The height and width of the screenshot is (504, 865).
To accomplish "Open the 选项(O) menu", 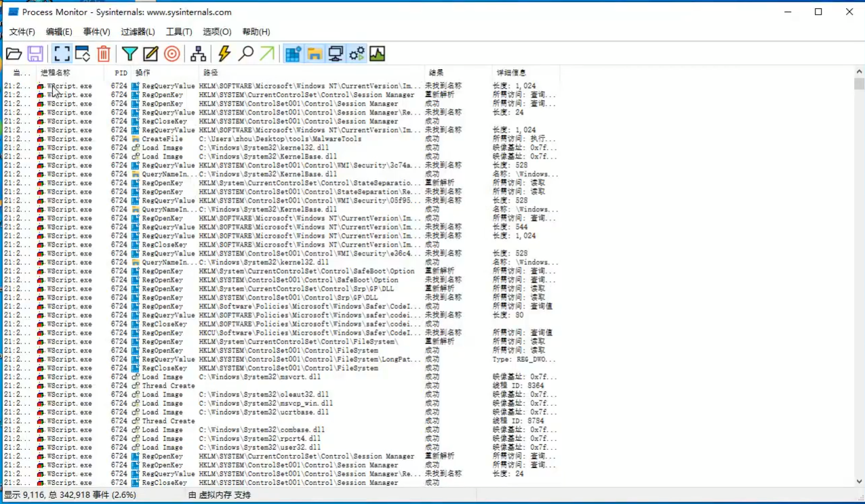I will point(217,32).
